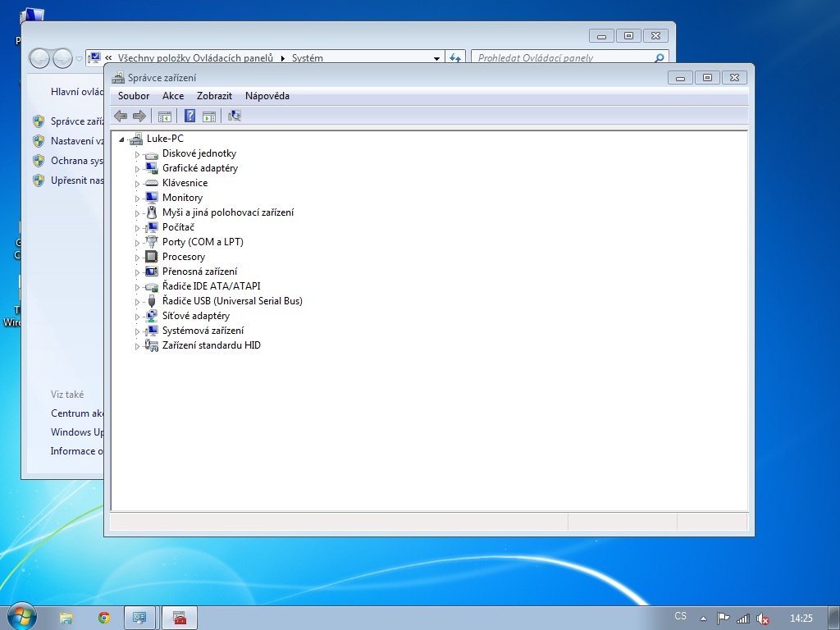840x630 pixels.
Task: Click the Grafické adaptéry icon
Action: click(152, 168)
